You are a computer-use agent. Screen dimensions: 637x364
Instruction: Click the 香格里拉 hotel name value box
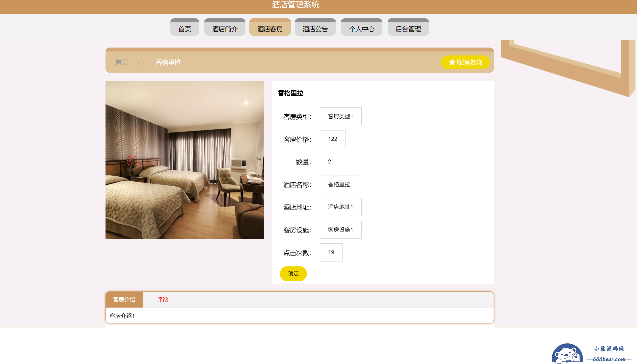click(339, 184)
